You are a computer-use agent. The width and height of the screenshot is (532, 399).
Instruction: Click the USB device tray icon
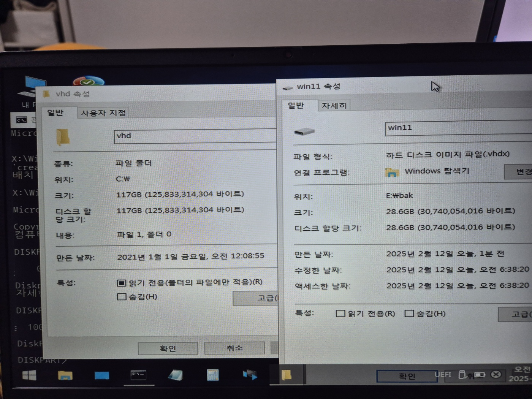tap(462, 374)
